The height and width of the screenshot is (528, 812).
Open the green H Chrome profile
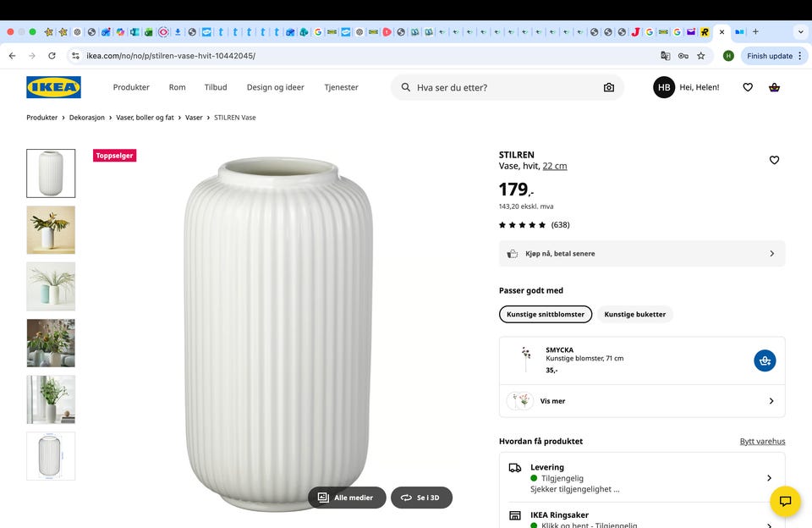(x=728, y=56)
